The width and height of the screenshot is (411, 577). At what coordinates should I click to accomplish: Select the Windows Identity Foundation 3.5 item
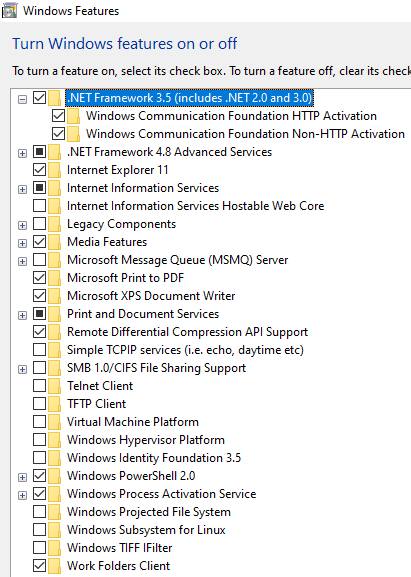pos(154,458)
